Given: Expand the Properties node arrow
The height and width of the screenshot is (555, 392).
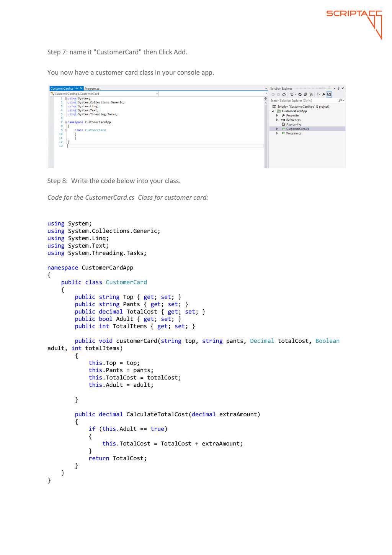Looking at the screenshot, I should [x=277, y=115].
